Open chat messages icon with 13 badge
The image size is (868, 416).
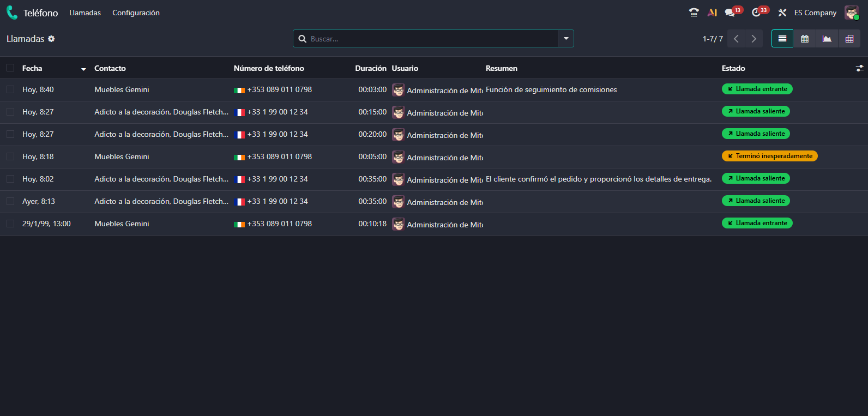[x=730, y=13]
